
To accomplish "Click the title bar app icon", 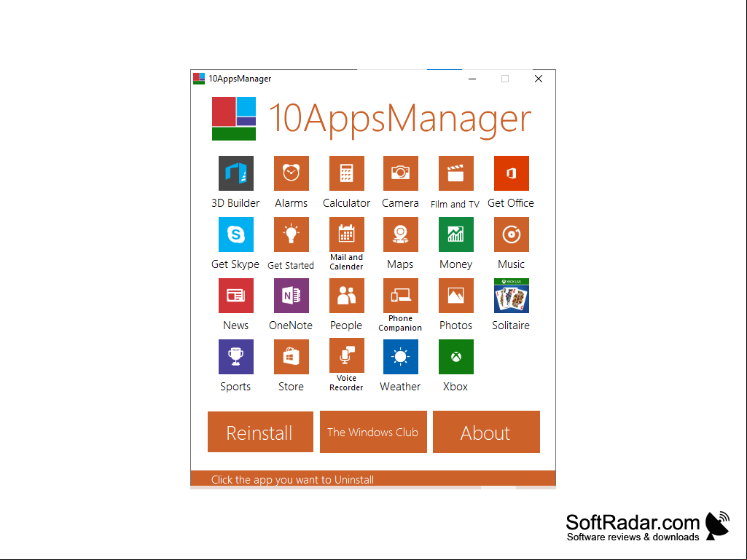I will click(x=199, y=79).
